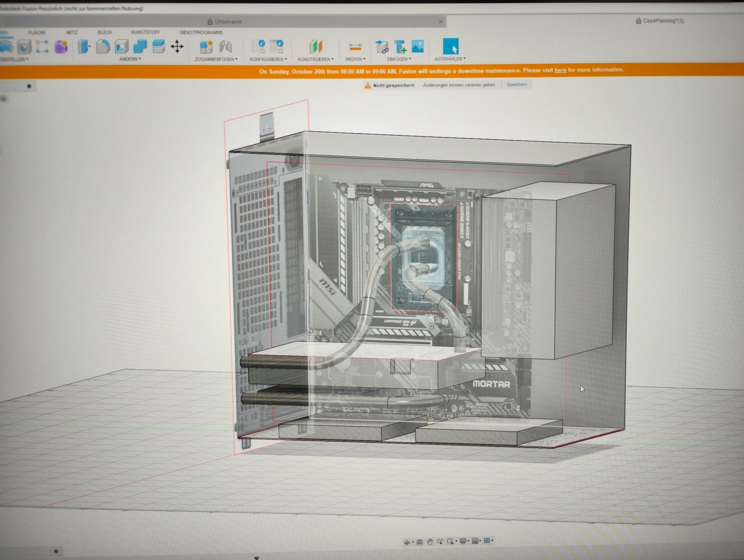
Task: Open the ÄNDERN dropdown menu
Action: pos(130,59)
